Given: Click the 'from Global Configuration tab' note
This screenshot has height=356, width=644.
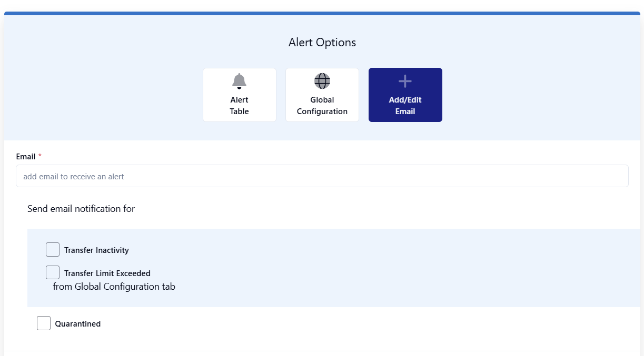Looking at the screenshot, I should [x=114, y=287].
